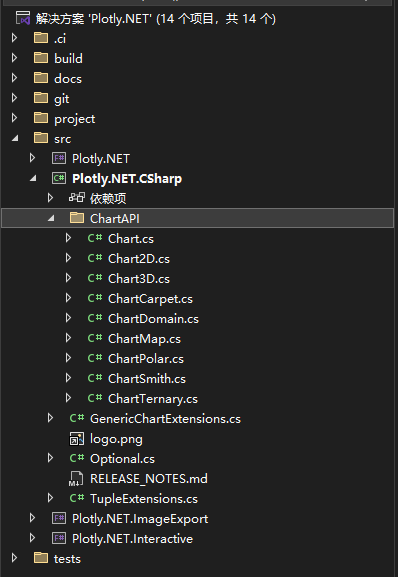398x577 pixels.
Task: Select the tests folder label
Action: click(67, 559)
